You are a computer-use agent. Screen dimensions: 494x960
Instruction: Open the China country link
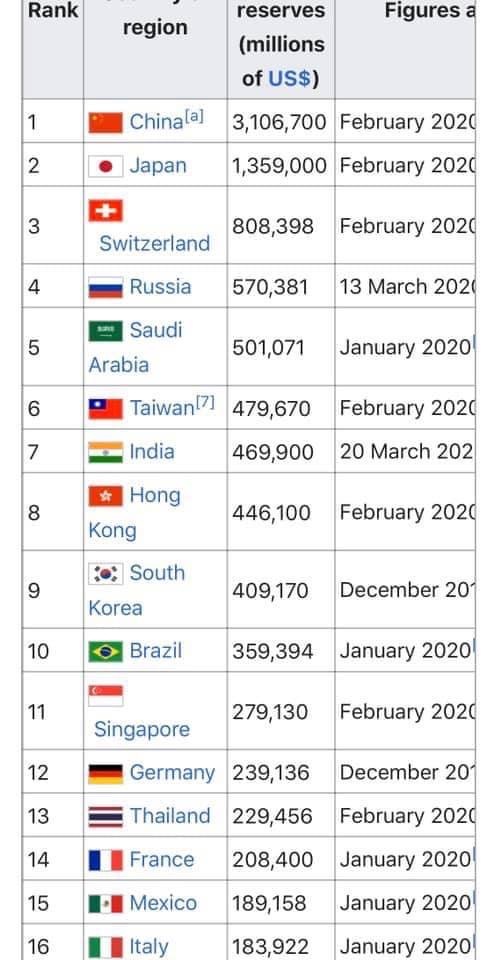(155, 122)
